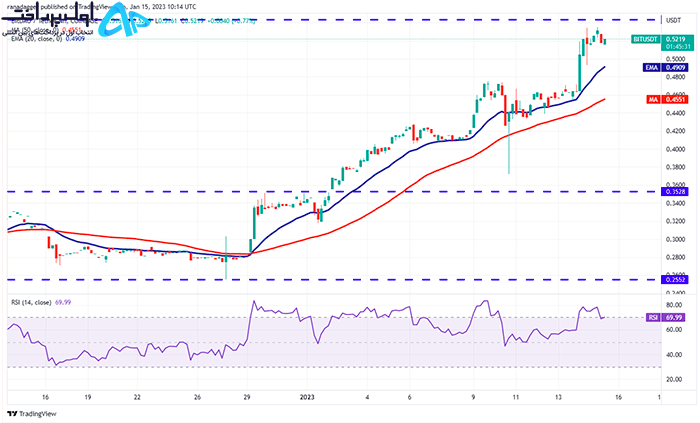Click the countdown timer 01:45:31
This screenshot has width=700, height=423.
click(x=678, y=47)
